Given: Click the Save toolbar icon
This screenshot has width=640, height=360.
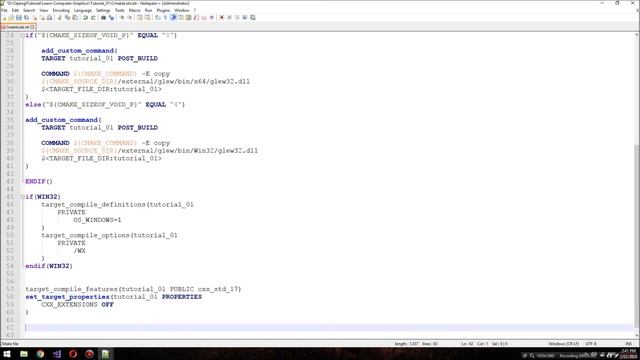Looking at the screenshot, I should pyautogui.click(x=19, y=18).
